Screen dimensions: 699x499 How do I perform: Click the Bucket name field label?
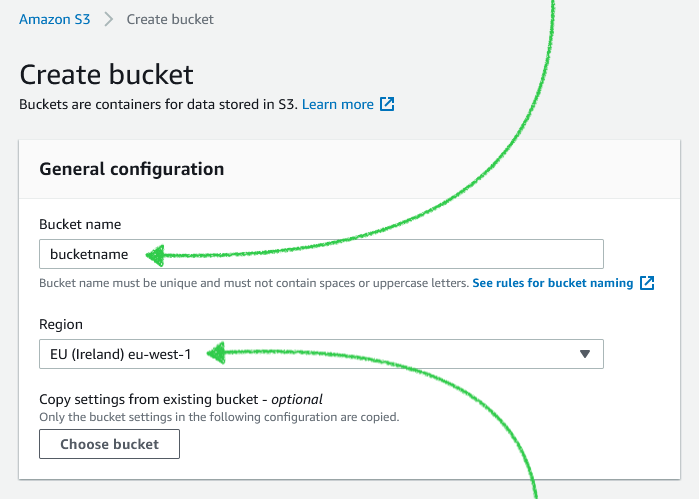80,224
